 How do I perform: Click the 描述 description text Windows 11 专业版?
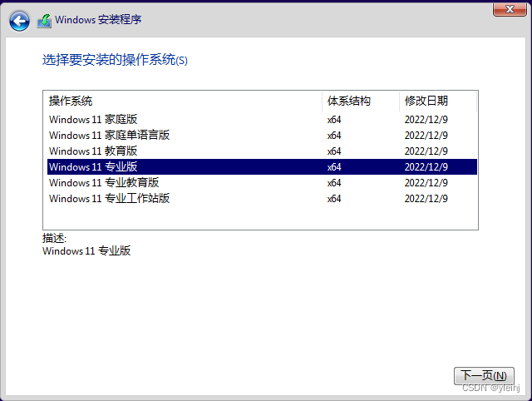click(x=86, y=251)
